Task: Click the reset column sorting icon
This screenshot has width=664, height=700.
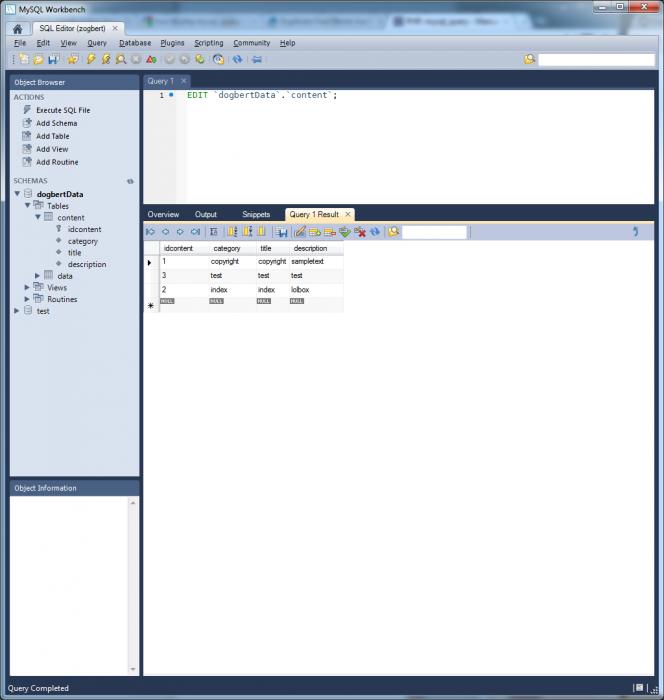Action: pyautogui.click(x=262, y=231)
